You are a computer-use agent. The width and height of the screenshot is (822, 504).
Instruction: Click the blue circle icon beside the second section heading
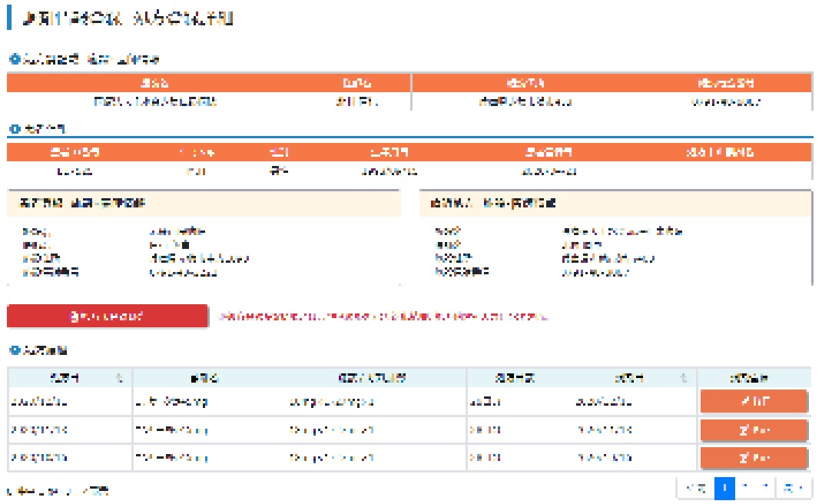[x=13, y=129]
